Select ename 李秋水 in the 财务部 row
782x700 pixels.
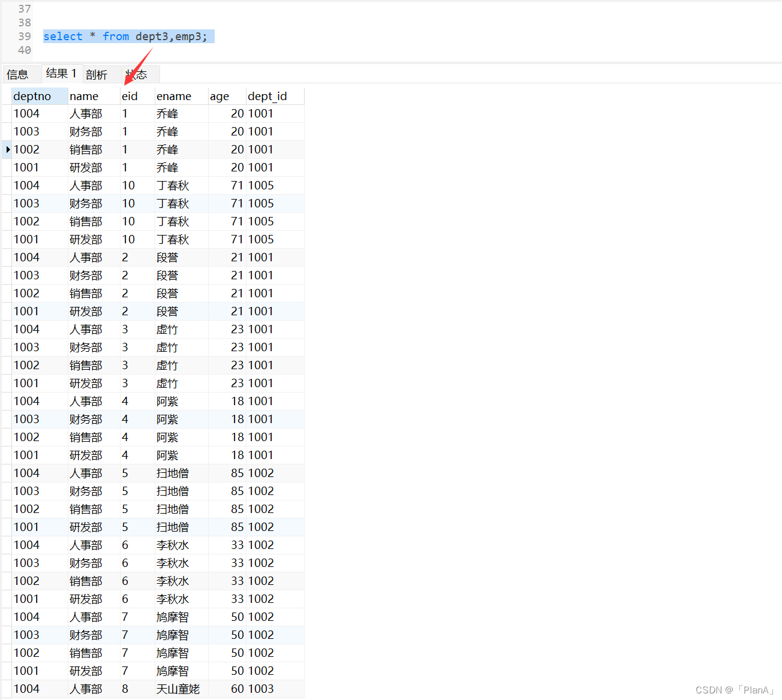[x=181, y=563]
